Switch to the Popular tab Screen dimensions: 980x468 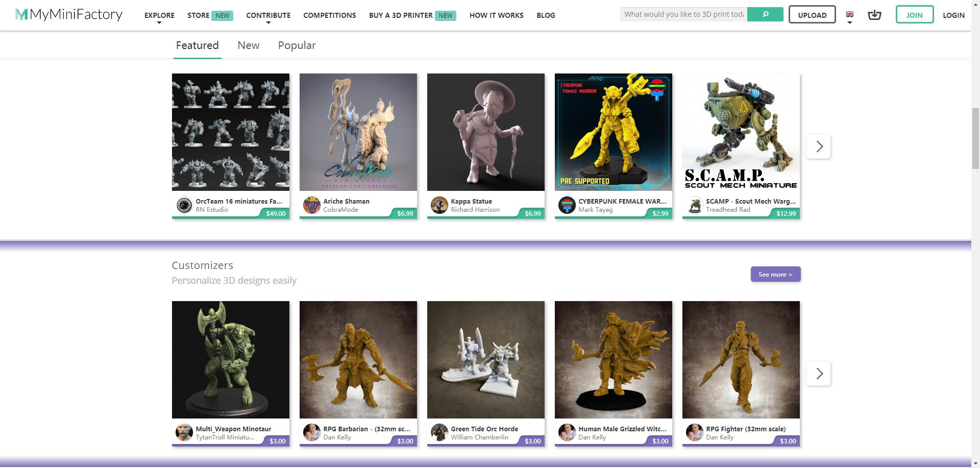click(x=297, y=45)
